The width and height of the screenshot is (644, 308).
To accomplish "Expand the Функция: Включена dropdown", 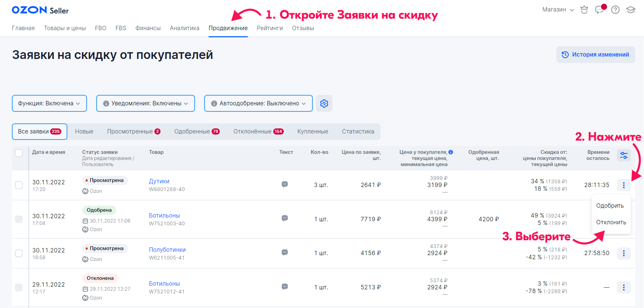I will [49, 103].
